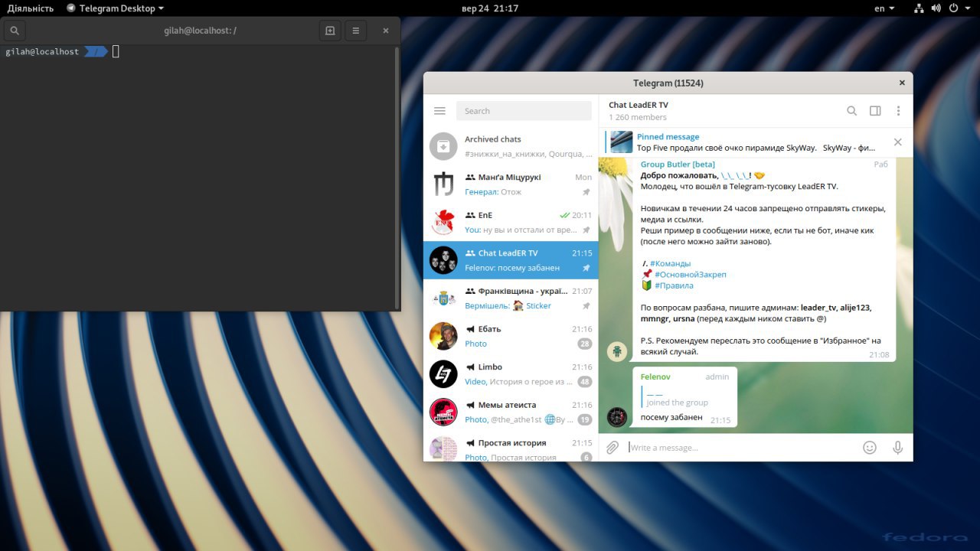Search within the Chat LeadER TV conversation
Screen dimensions: 980x551
851,111
